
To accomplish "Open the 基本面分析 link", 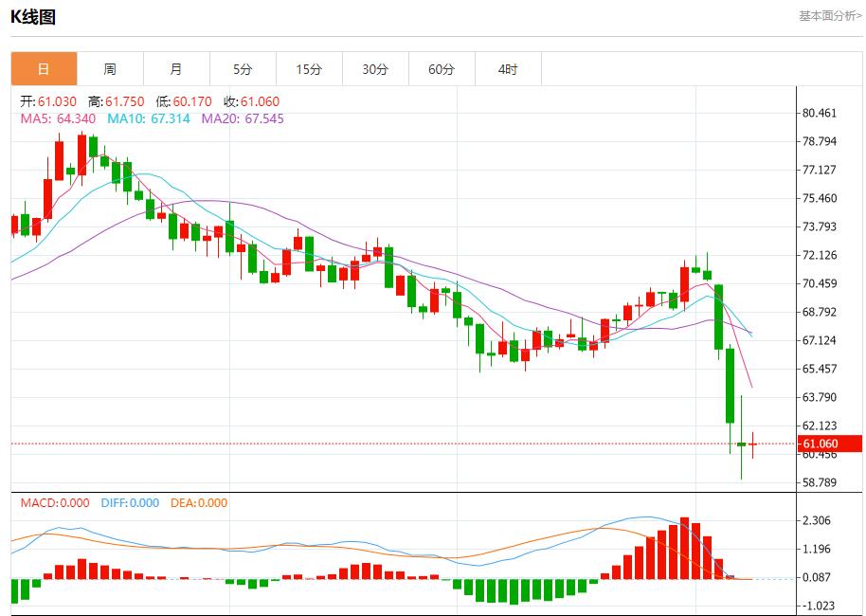I will [x=830, y=16].
